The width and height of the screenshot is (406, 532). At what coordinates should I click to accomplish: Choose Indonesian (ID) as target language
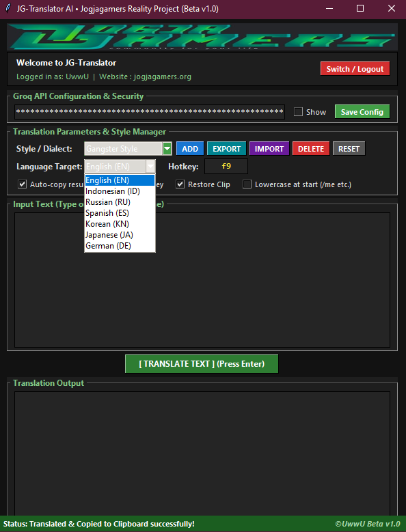pos(120,191)
